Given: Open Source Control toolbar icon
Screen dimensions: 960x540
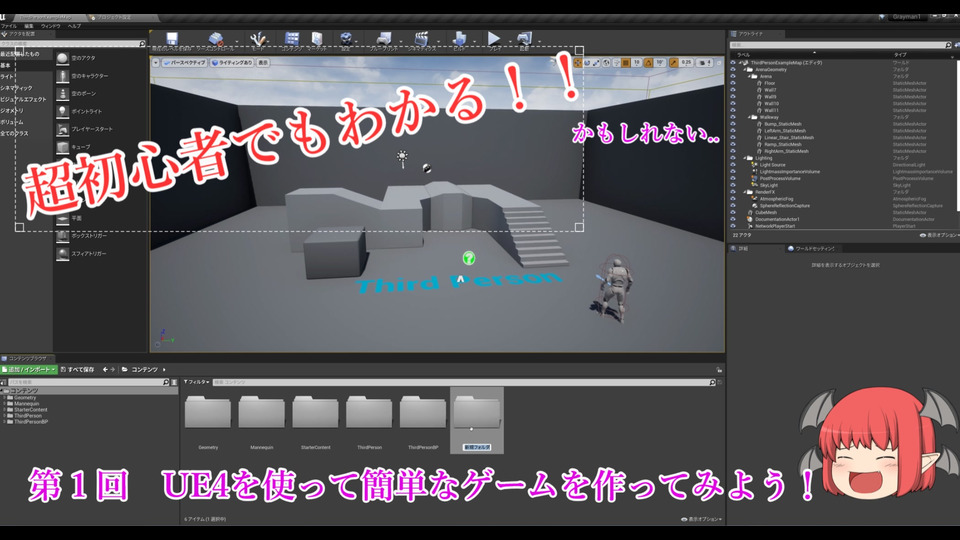Looking at the screenshot, I should point(215,39).
